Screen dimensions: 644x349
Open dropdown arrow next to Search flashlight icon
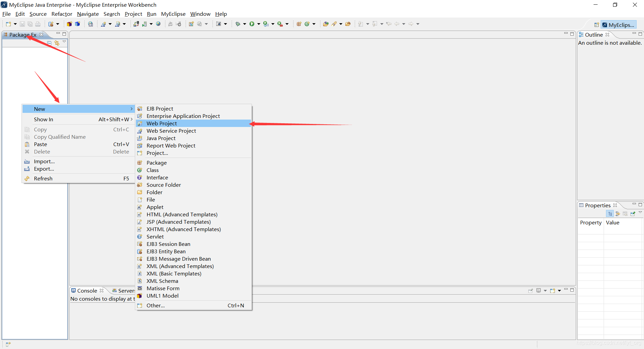tap(341, 24)
